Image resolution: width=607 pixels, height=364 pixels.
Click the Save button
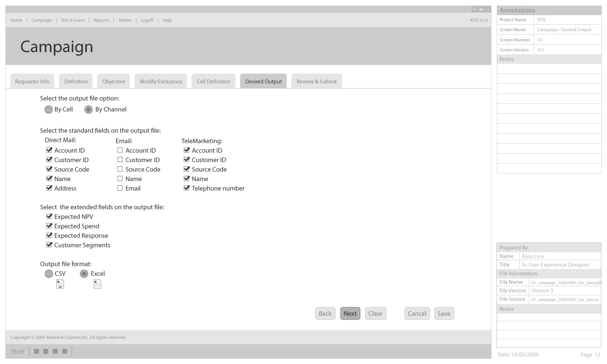pyautogui.click(x=444, y=314)
